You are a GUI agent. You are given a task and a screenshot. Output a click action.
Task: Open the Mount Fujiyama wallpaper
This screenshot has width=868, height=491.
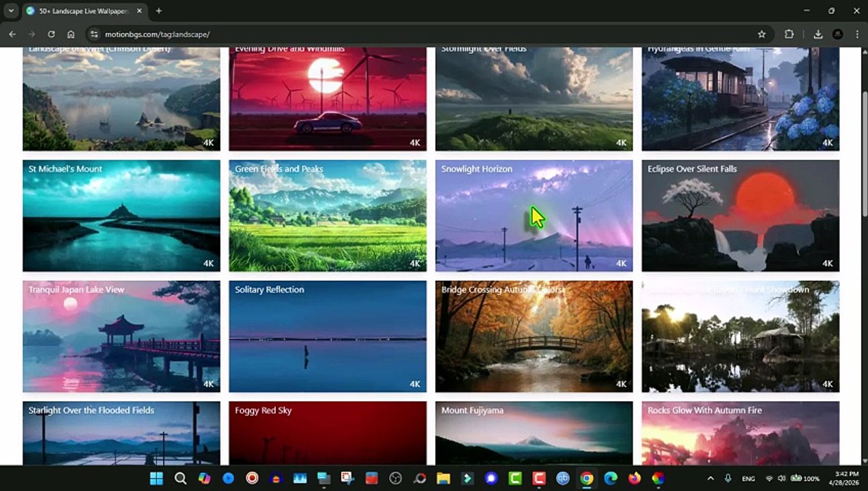point(534,433)
